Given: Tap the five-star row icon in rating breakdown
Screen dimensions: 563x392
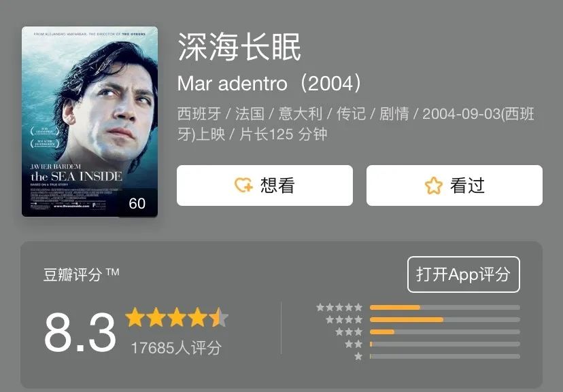Looking at the screenshot, I should [x=339, y=308].
